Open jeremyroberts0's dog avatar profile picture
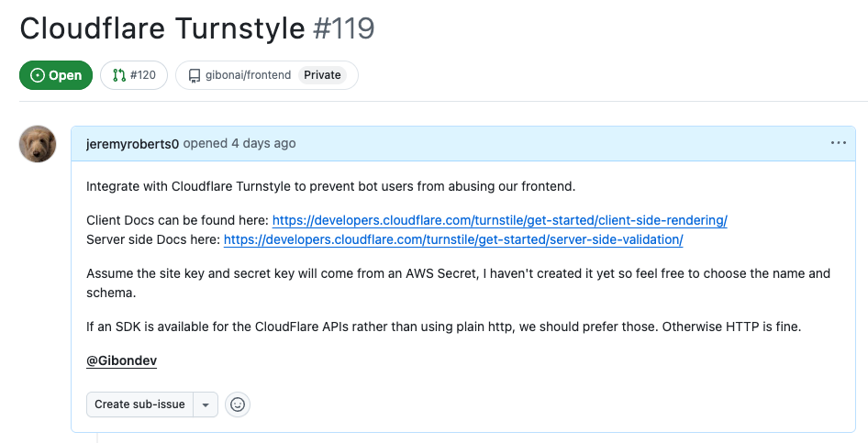The image size is (868, 443). (x=38, y=144)
